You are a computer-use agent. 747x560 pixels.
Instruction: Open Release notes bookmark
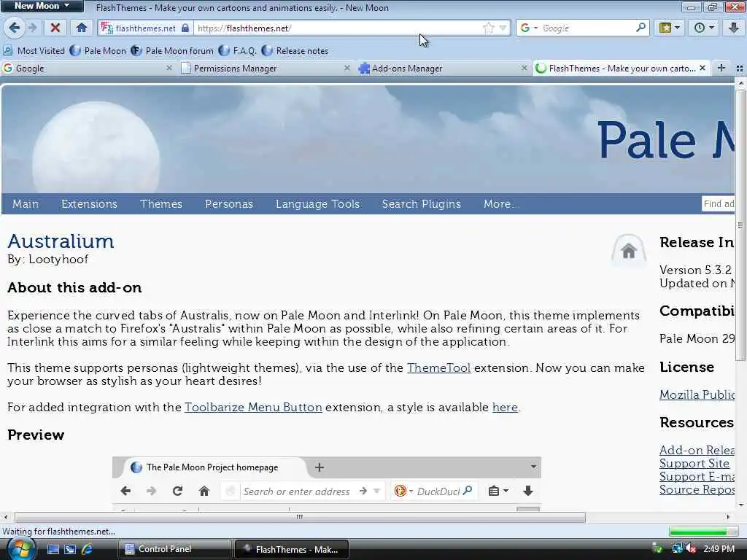tap(295, 50)
